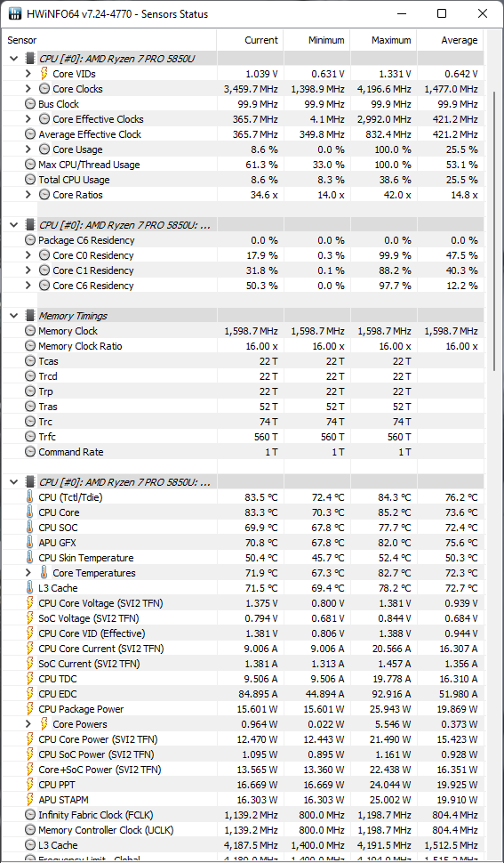
Task: Click the Sensor column header
Action: (x=110, y=40)
